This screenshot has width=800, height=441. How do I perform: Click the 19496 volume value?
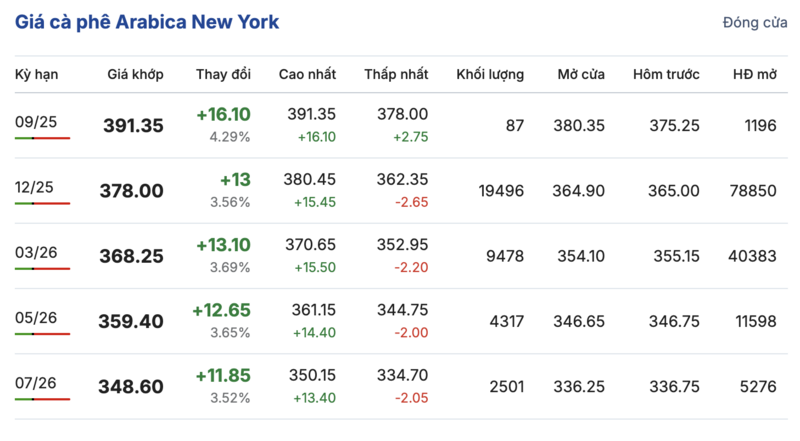pyautogui.click(x=499, y=191)
